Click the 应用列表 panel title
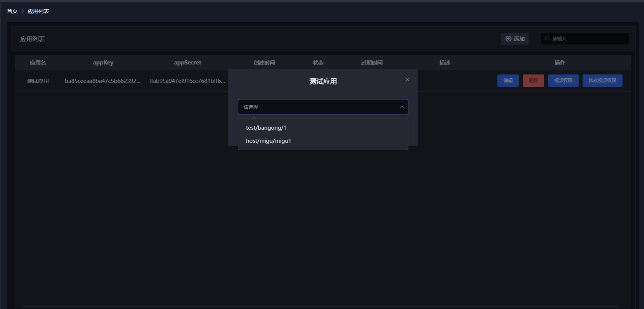Image resolution: width=644 pixels, height=309 pixels. (x=33, y=39)
